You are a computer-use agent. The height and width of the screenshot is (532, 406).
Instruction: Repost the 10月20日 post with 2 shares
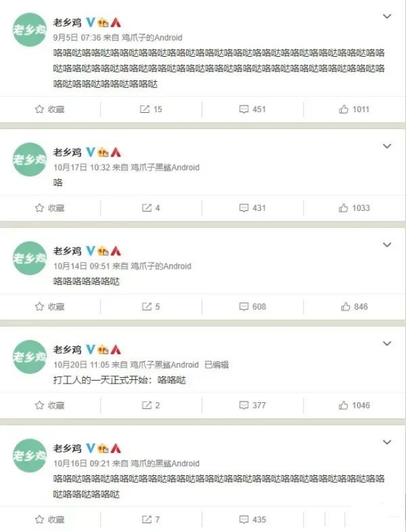[x=151, y=405]
